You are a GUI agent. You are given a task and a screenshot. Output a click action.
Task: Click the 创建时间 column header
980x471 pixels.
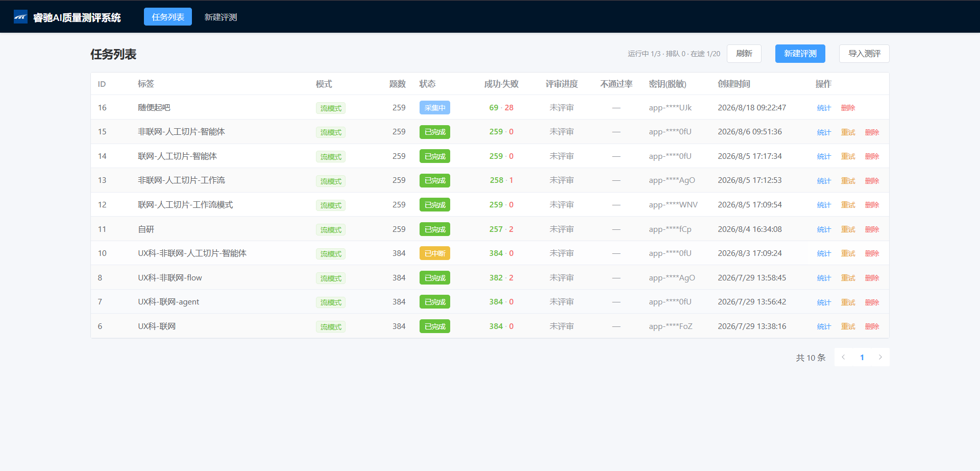[x=733, y=84]
